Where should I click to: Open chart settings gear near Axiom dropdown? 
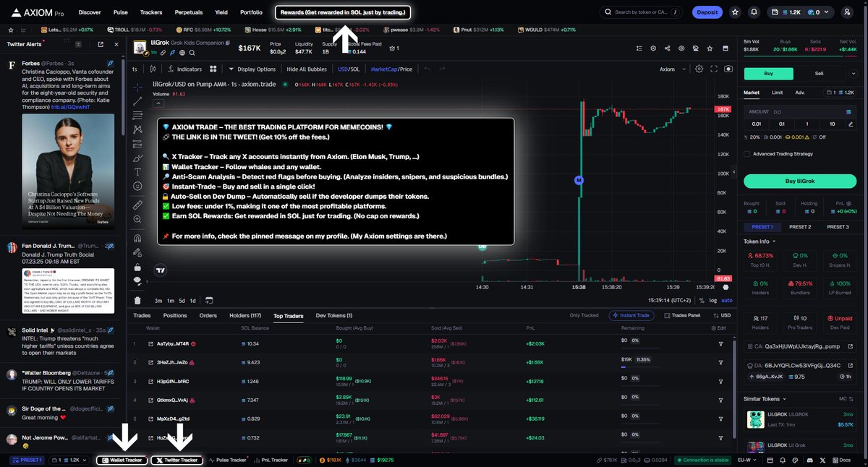[x=699, y=69]
